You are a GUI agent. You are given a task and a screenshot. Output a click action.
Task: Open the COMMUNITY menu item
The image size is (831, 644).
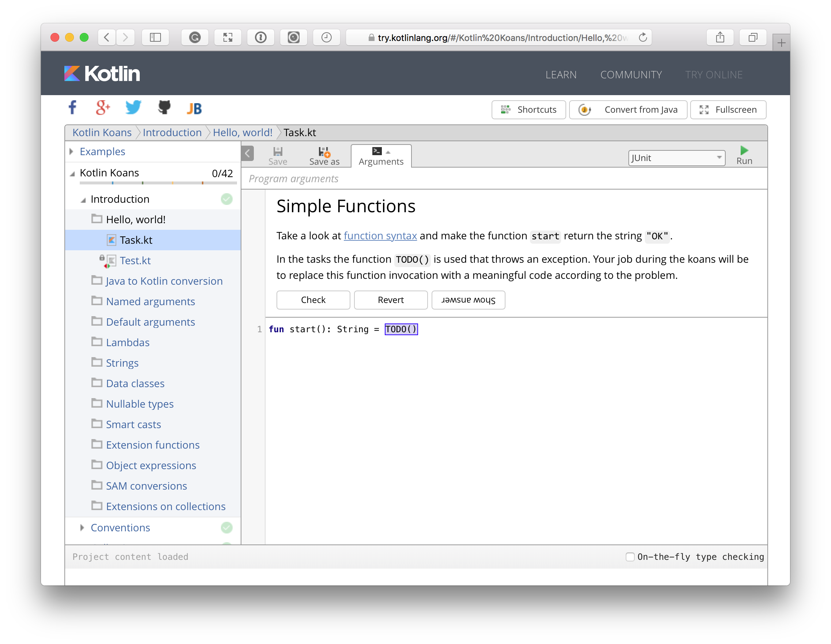tap(631, 75)
